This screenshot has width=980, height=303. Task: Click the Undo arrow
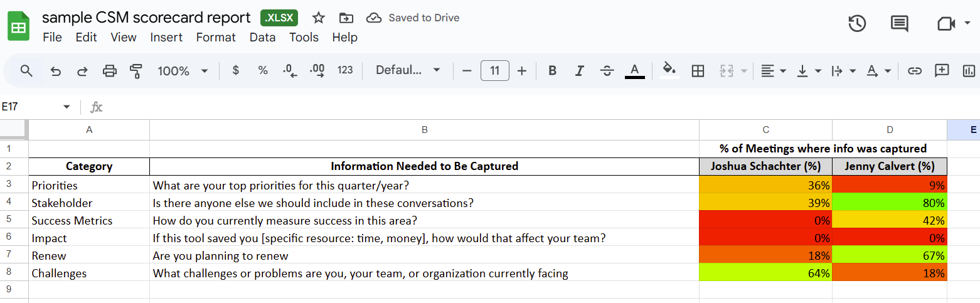coord(55,71)
